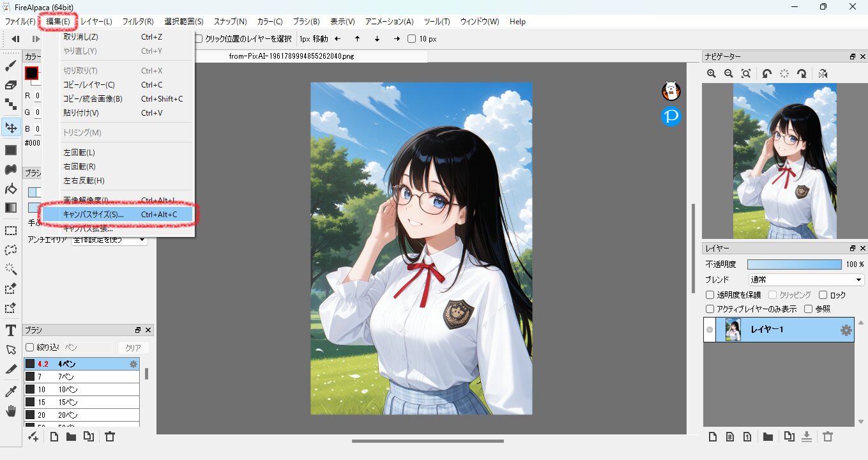Viewport: 868px width, 460px height.
Task: Click the trash icon in Layer panel
Action: coord(828,437)
